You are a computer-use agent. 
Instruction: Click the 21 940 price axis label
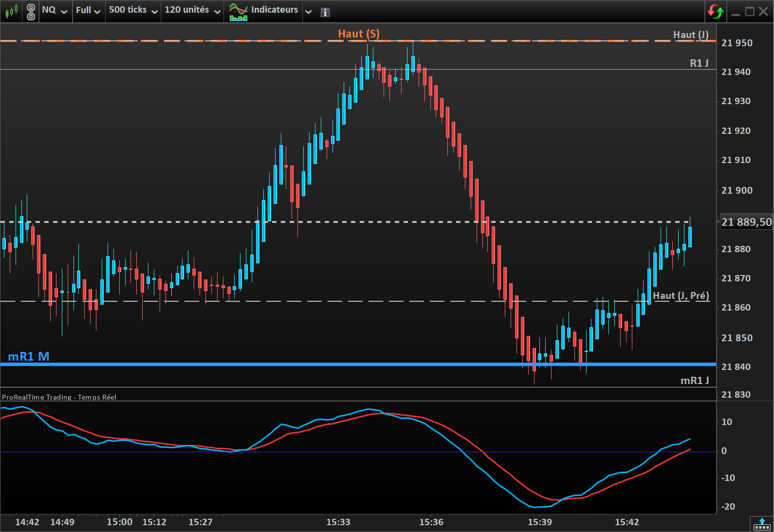[736, 72]
